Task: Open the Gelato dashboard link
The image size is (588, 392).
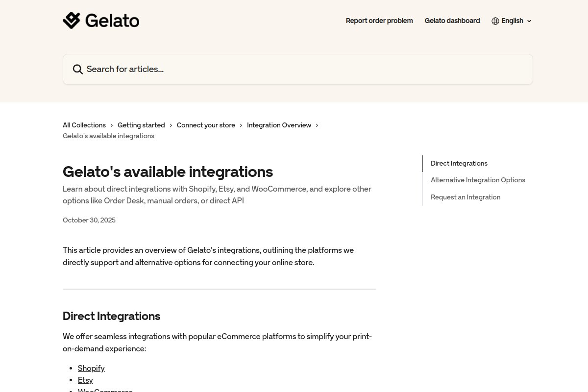Action: [x=452, y=21]
